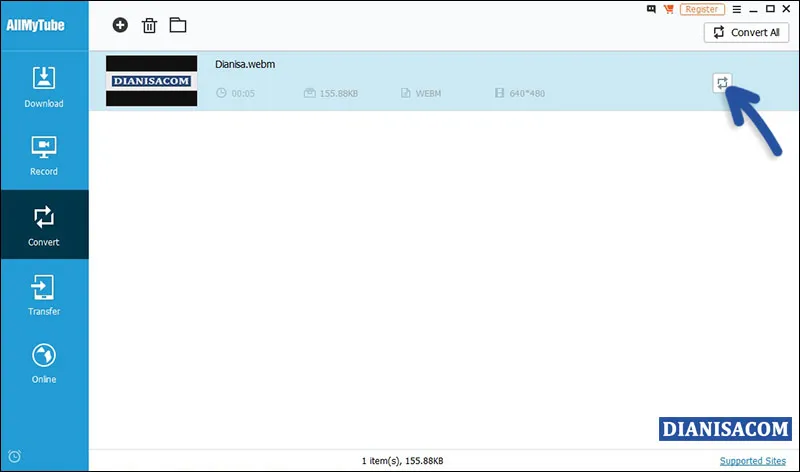This screenshot has height=472, width=800.
Task: Close the AllMyTube window
Action: [786, 9]
